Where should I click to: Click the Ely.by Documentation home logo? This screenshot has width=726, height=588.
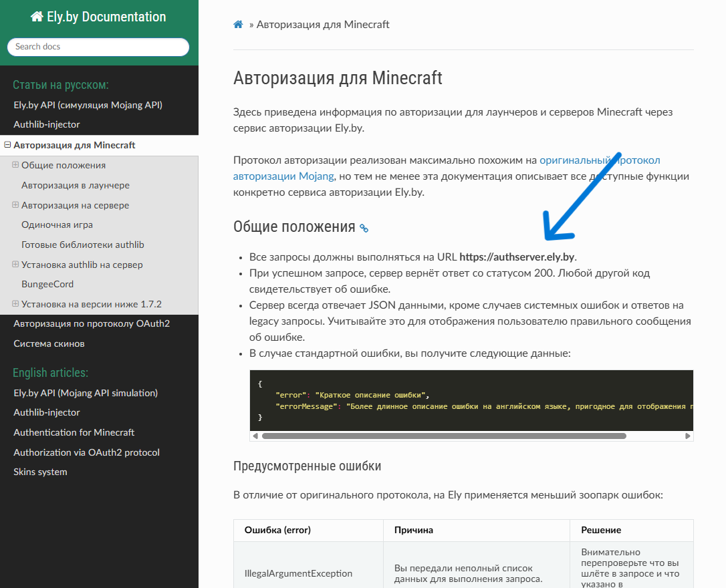[x=98, y=17]
